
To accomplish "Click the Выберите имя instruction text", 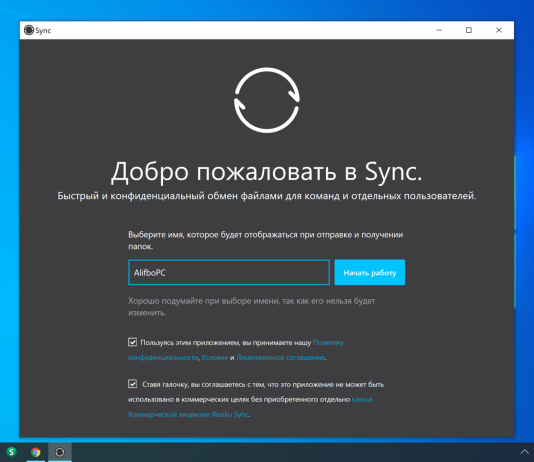I will pos(266,240).
